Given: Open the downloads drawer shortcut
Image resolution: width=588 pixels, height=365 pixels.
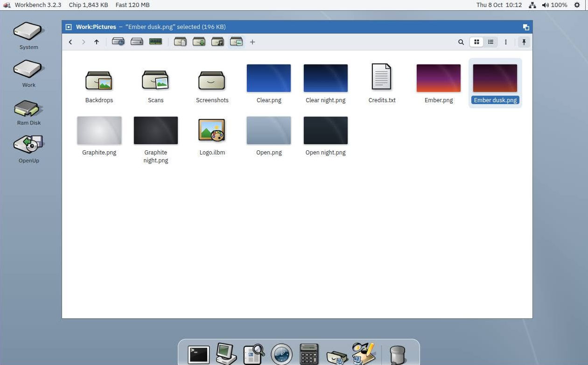Looking at the screenshot, I should point(199,42).
